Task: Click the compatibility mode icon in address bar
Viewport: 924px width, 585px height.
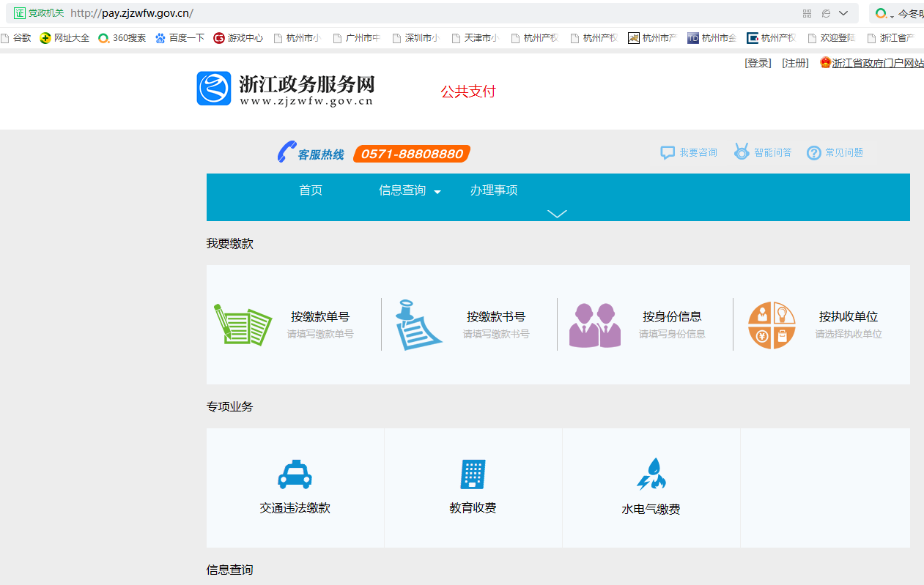Action: pyautogui.click(x=826, y=13)
